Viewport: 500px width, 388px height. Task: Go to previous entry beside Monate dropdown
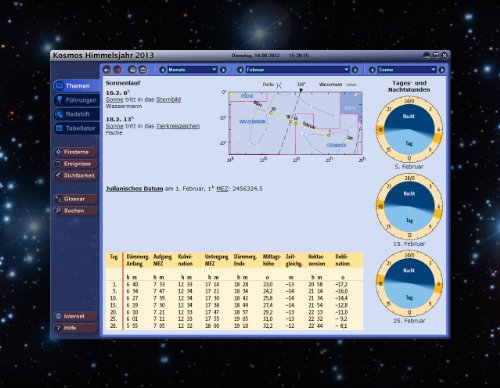(x=163, y=70)
